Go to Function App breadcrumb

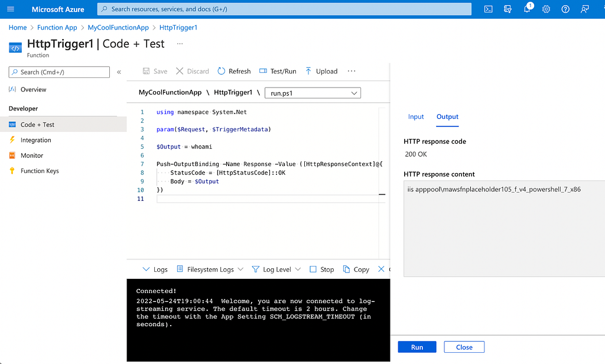click(x=57, y=27)
